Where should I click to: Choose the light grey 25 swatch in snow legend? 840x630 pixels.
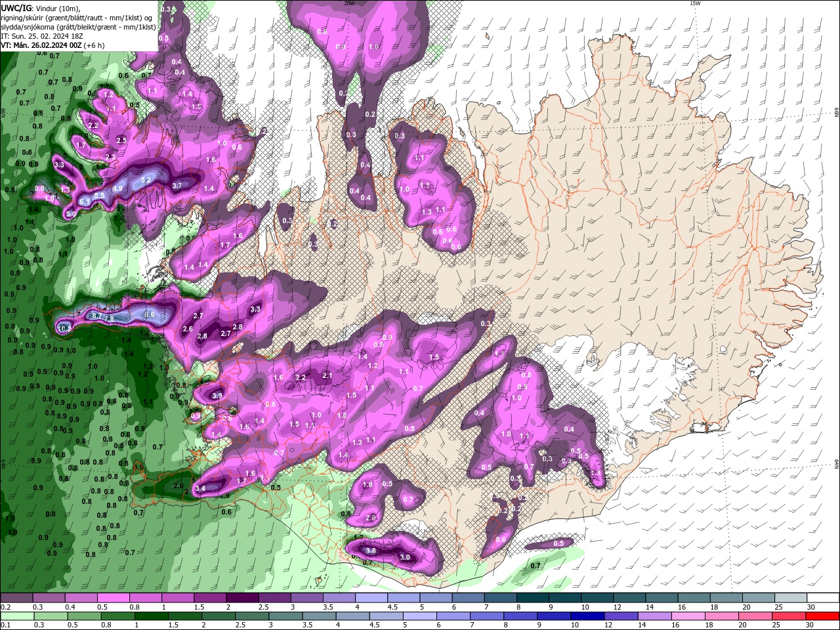coord(791,598)
